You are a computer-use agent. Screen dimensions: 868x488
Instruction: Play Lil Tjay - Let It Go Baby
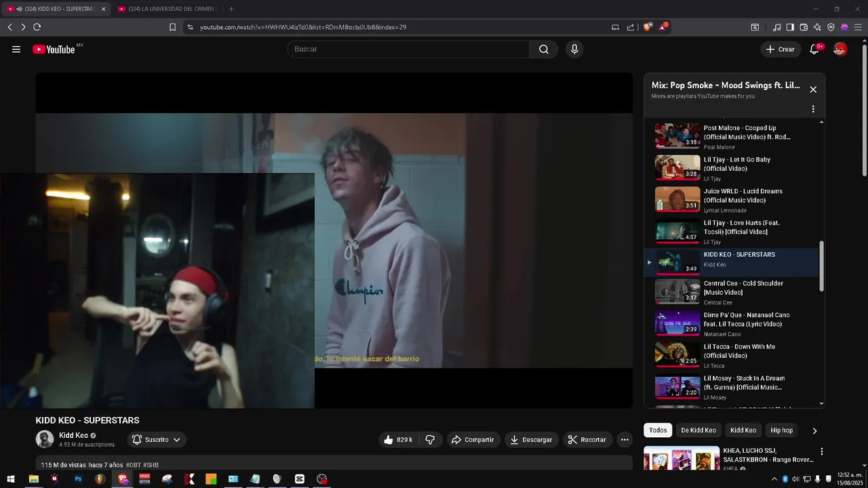(732, 168)
